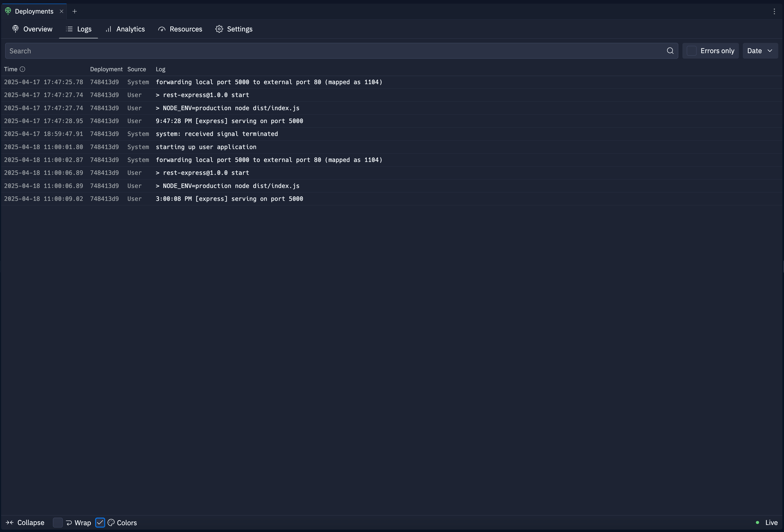The width and height of the screenshot is (784, 532).
Task: Click the Live indicator label
Action: 771,522
